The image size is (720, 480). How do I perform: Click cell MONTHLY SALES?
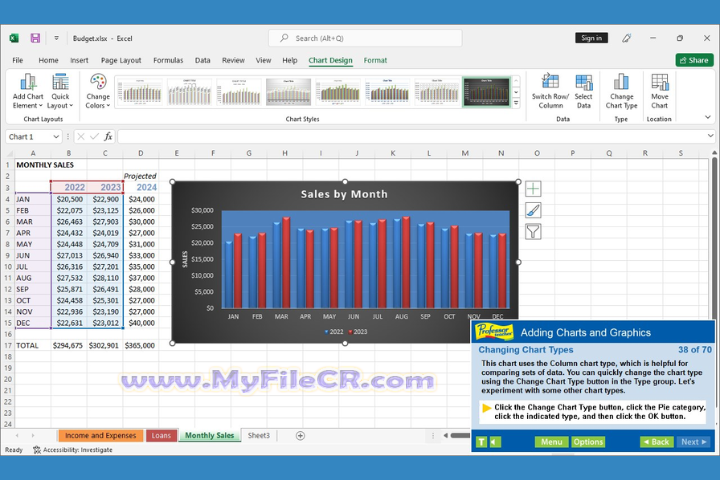(x=45, y=165)
